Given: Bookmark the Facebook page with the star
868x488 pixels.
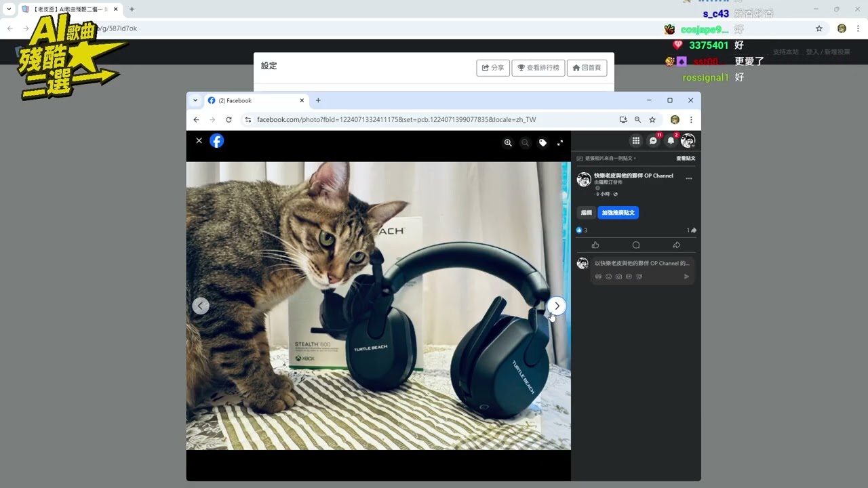Looking at the screenshot, I should pos(652,119).
